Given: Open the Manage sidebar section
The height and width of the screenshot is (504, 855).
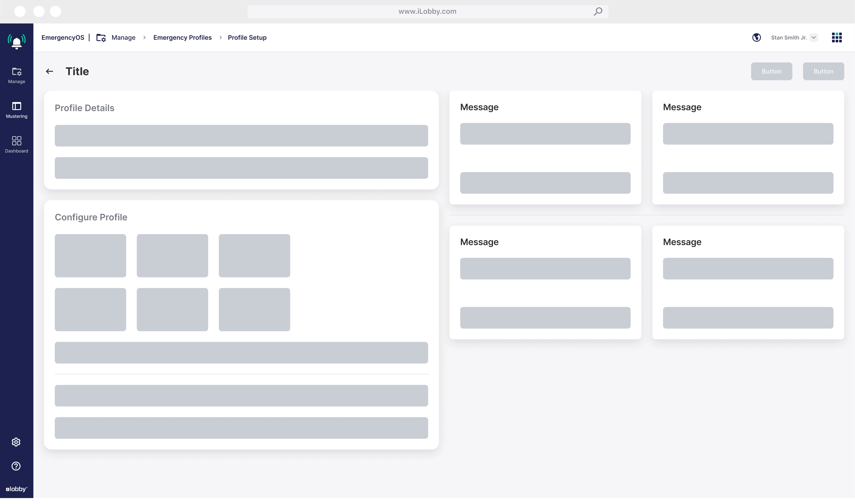Looking at the screenshot, I should pyautogui.click(x=16, y=75).
